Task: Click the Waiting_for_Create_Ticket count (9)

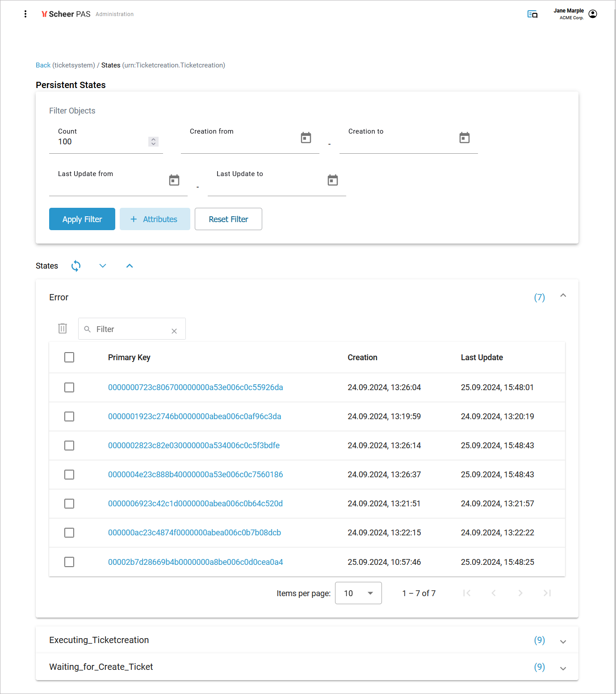Action: pyautogui.click(x=540, y=667)
